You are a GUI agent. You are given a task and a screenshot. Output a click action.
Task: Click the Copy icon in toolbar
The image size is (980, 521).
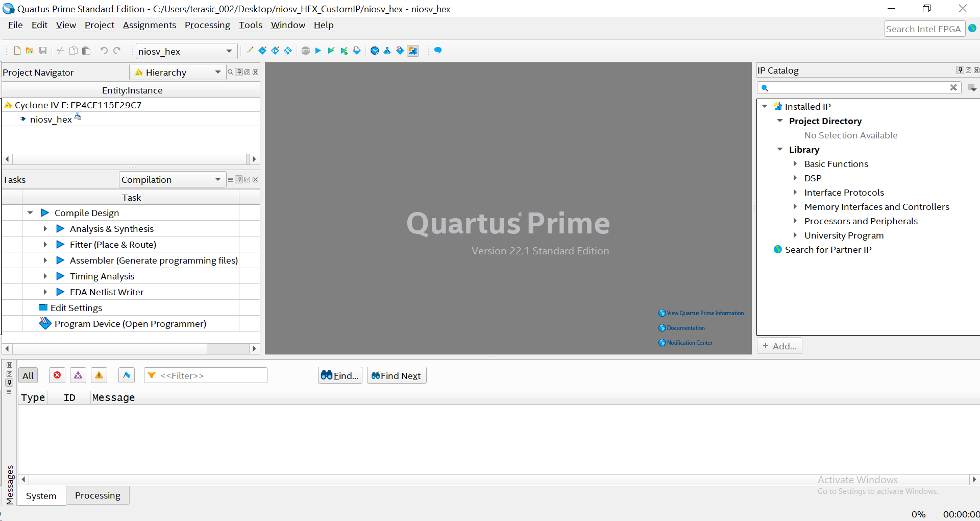point(73,51)
